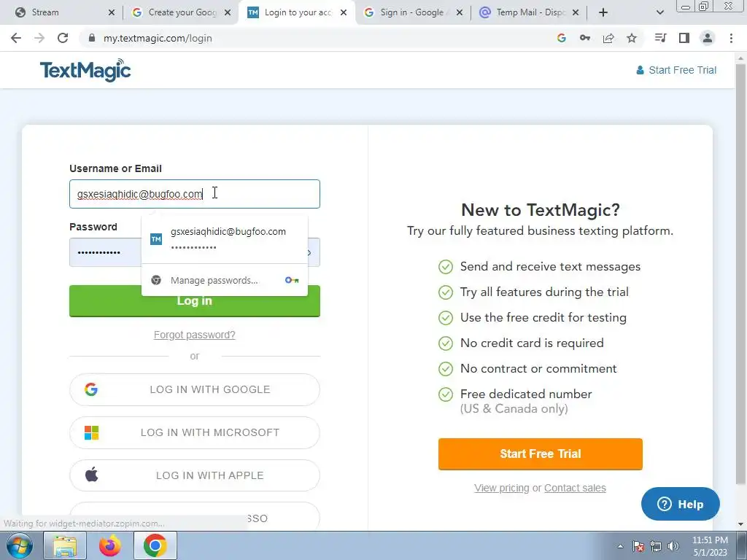Viewport: 747px width, 560px height.
Task: Choose saved gsxesiaqhidic@bugfoo.com credential suggestion
Action: [x=225, y=238]
